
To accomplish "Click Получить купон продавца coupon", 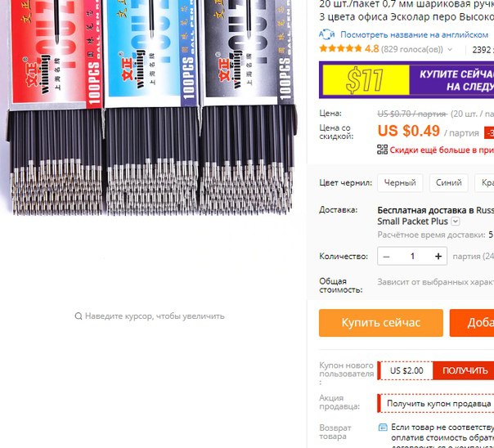I will (x=438, y=403).
